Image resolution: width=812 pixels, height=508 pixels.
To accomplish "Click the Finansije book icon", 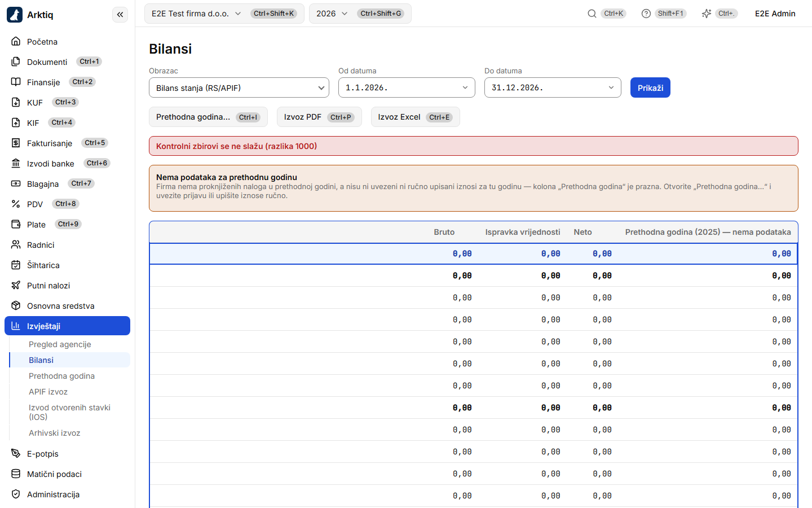I will click(16, 82).
